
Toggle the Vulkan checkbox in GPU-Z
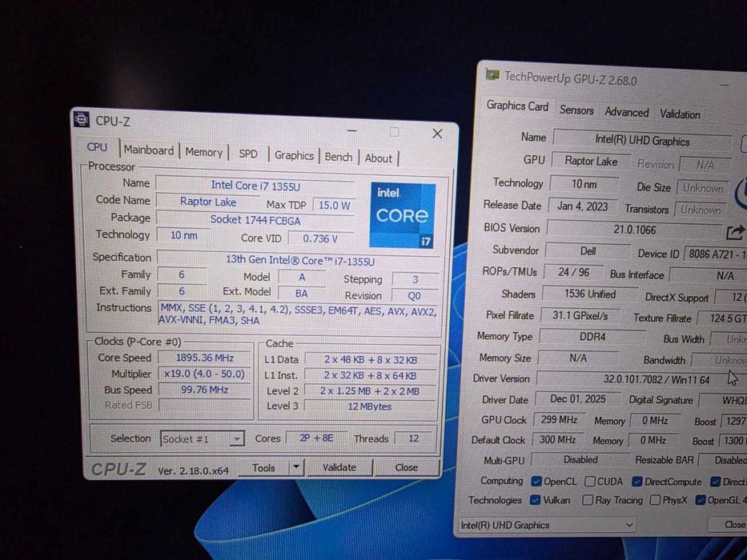coord(536,499)
